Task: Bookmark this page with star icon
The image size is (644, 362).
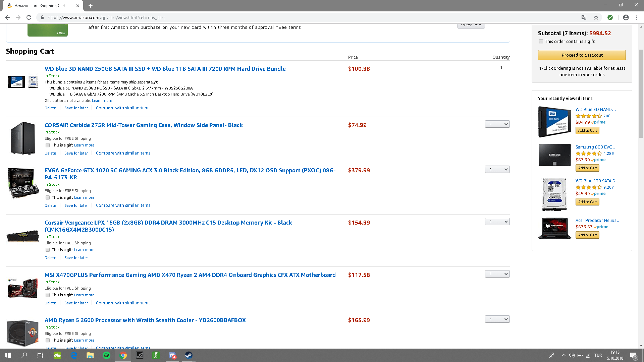Action: pos(596,17)
